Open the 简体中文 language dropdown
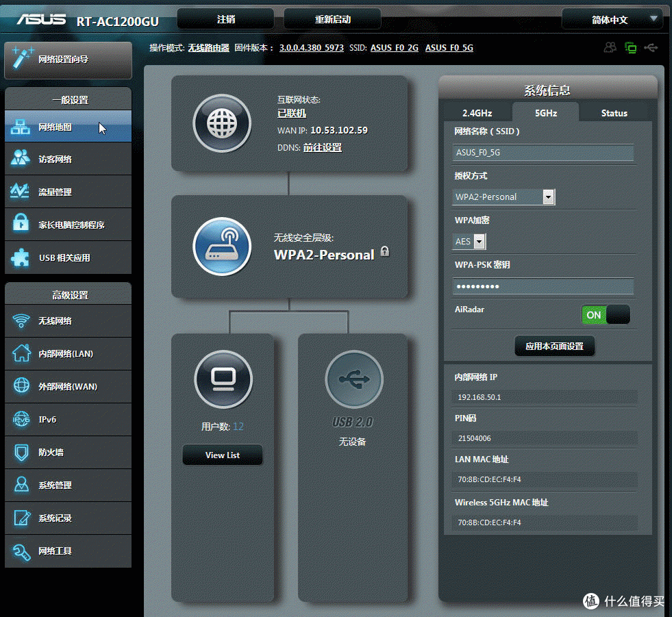Image resolution: width=672 pixels, height=617 pixels. pyautogui.click(x=612, y=20)
